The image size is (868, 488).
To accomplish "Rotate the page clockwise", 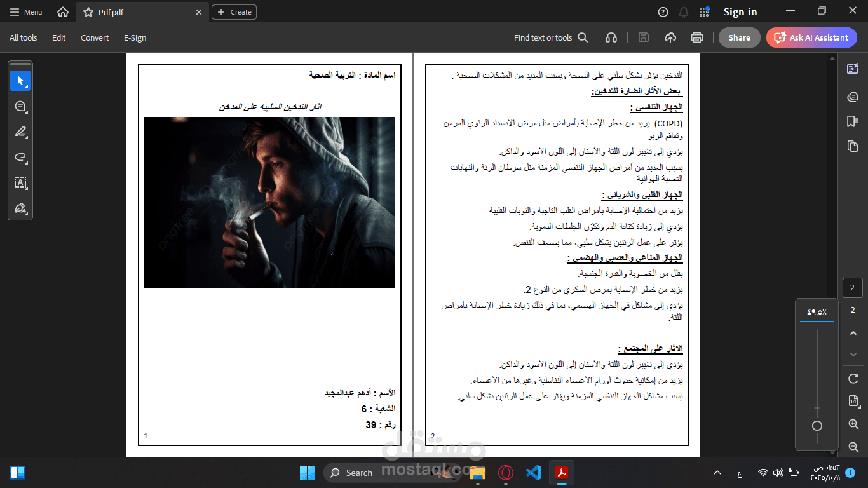I will coord(853,379).
